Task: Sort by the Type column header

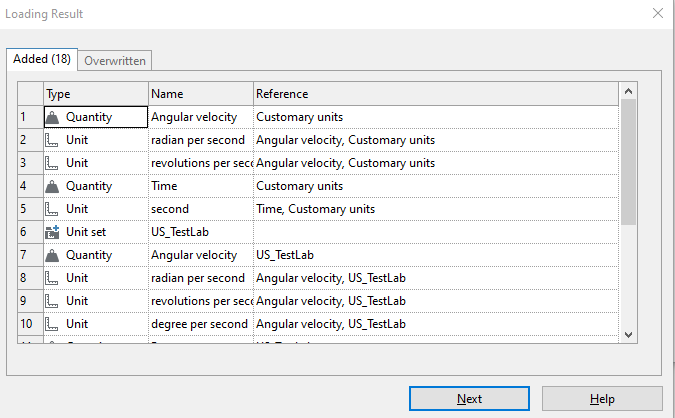Action: click(96, 94)
